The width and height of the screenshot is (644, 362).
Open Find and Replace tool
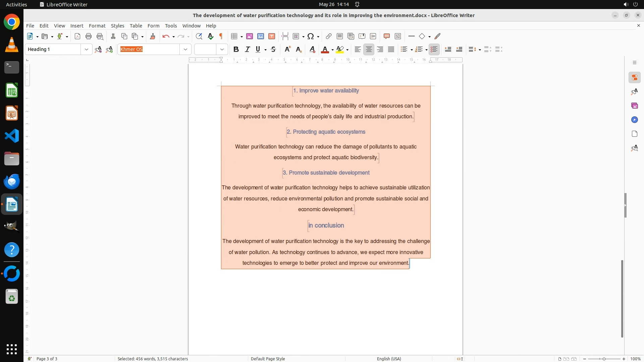[x=199, y=37]
